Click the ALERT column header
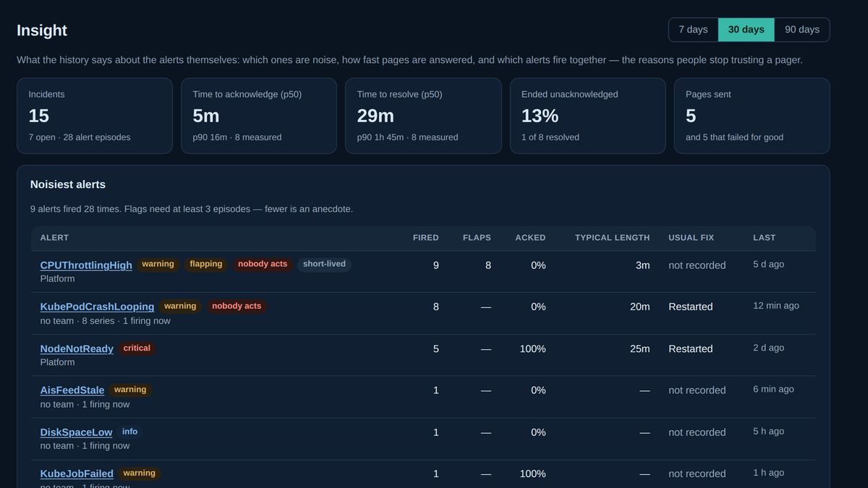Image resolution: width=868 pixels, height=488 pixels. point(54,238)
